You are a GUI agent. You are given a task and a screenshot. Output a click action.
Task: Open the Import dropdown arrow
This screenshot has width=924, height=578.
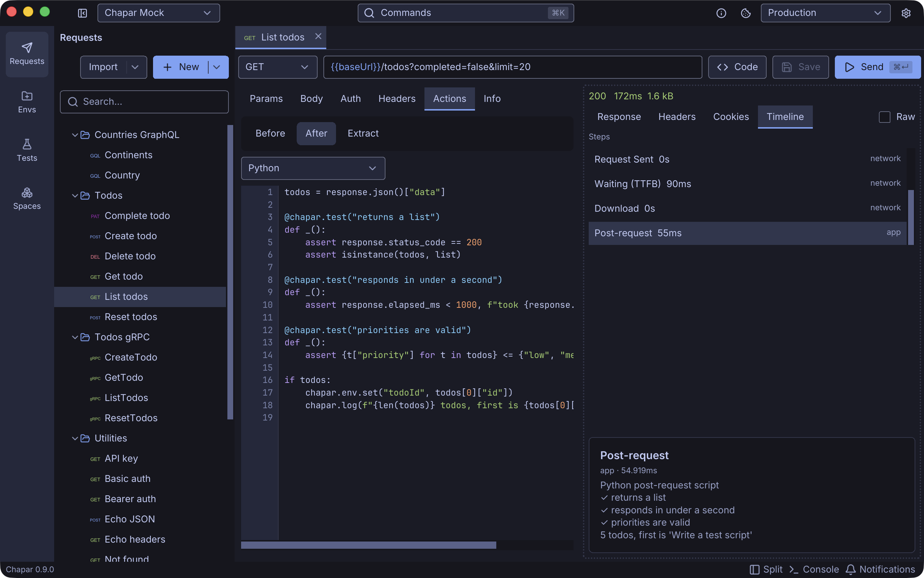(135, 67)
